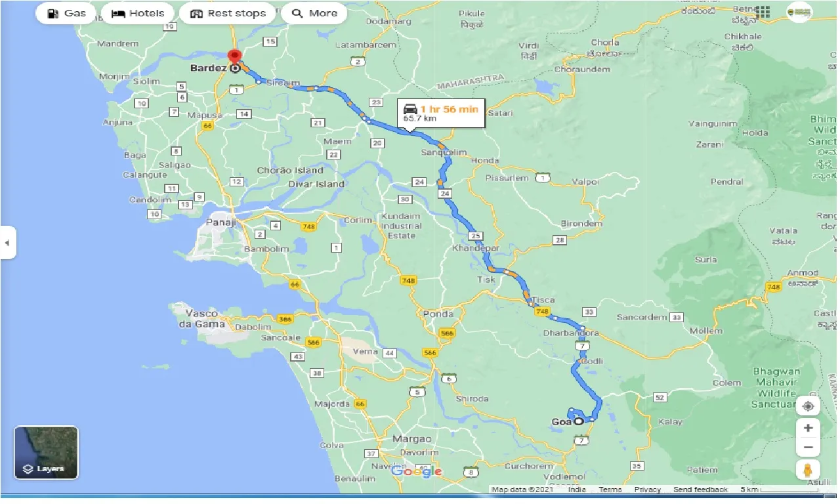
Task: Search Rest stops along the route
Action: coord(227,12)
